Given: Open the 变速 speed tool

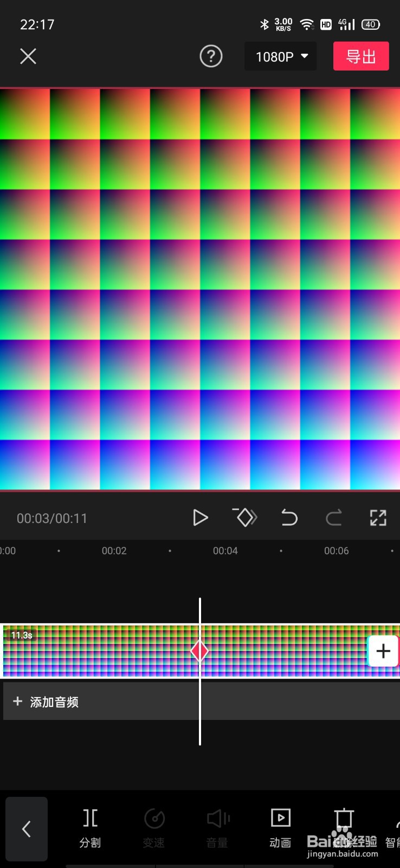Looking at the screenshot, I should 154,828.
